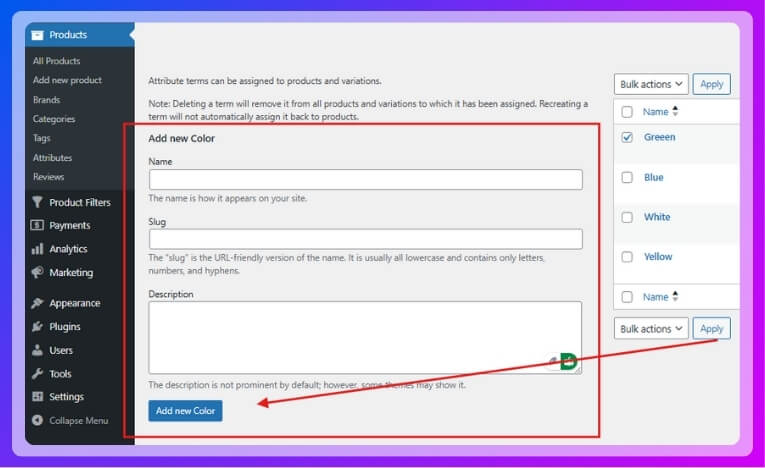Tick the Yellow term checkbox
The image size is (765, 468).
pos(627,257)
